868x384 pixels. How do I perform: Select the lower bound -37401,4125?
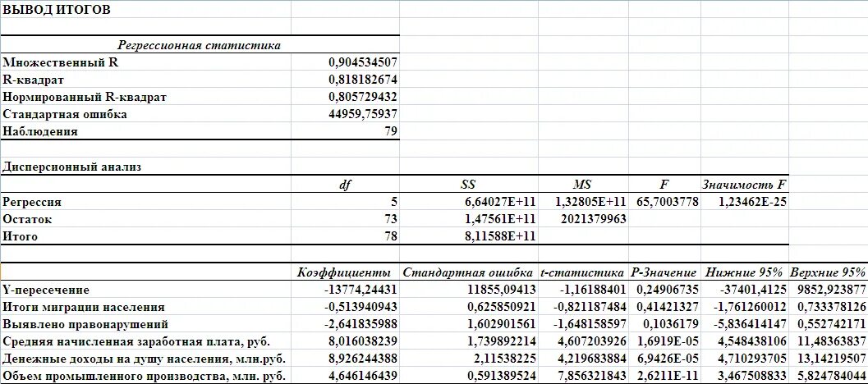tap(755, 290)
